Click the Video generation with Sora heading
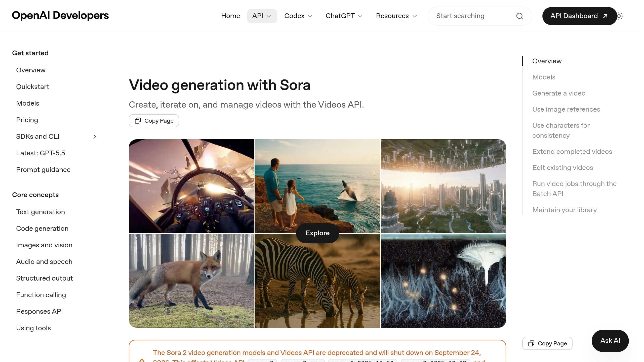This screenshot has height=362, width=644. [x=220, y=85]
